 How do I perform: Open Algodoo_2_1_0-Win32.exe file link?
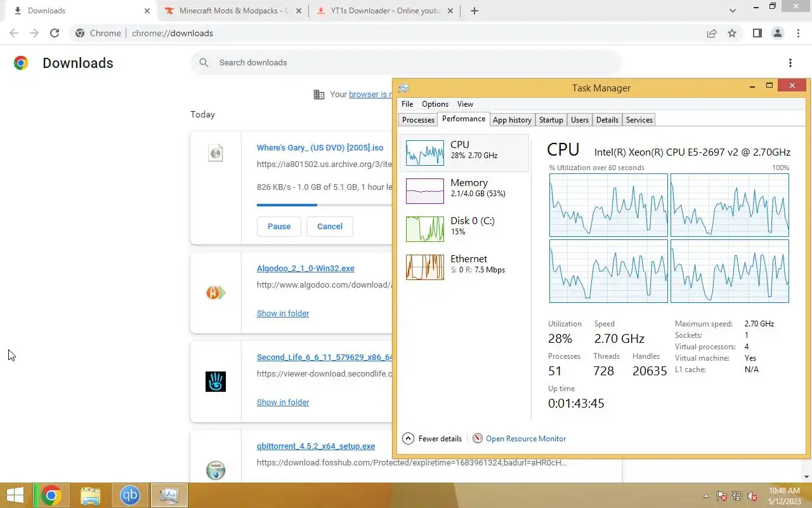(306, 268)
